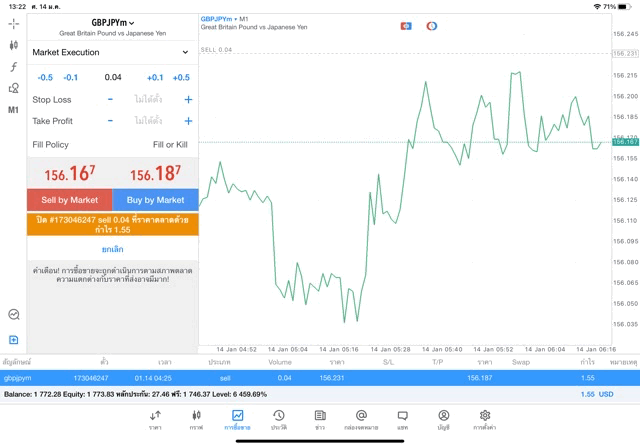
Task: Tap the blue new order icon
Action: pos(13,340)
